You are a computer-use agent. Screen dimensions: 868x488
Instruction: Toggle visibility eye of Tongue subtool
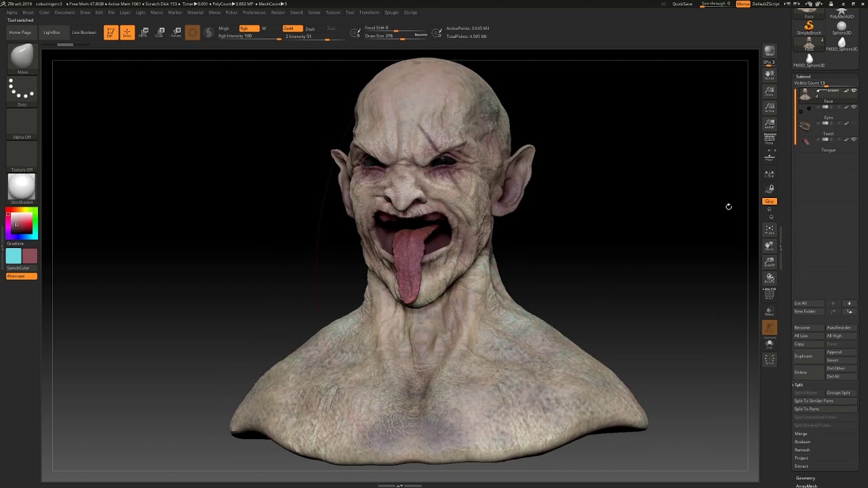click(x=854, y=140)
